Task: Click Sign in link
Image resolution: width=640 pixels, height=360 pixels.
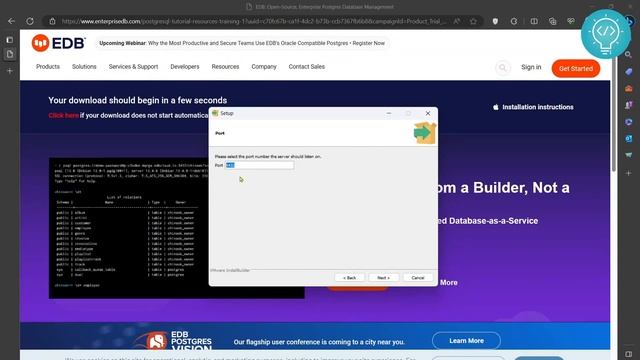Action: pyautogui.click(x=531, y=67)
